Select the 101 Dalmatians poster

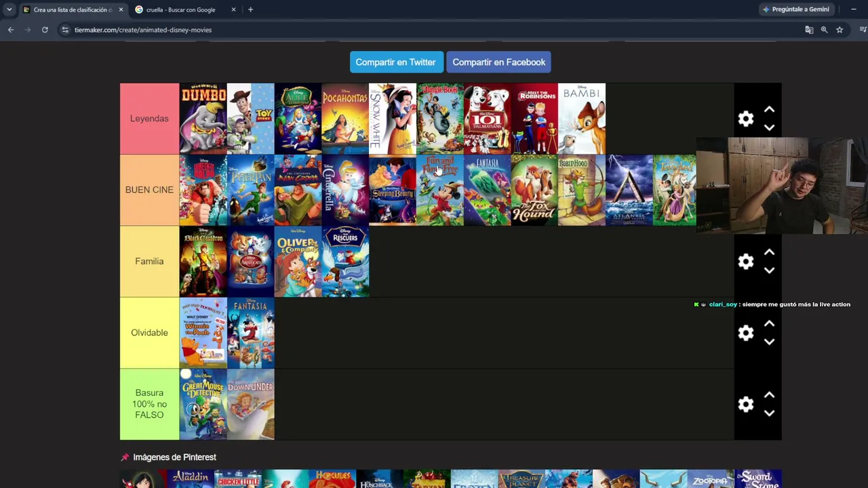point(487,119)
